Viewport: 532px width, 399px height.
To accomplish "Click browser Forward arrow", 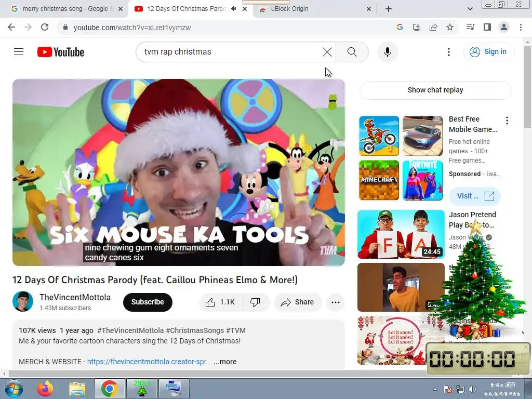I will click(28, 27).
